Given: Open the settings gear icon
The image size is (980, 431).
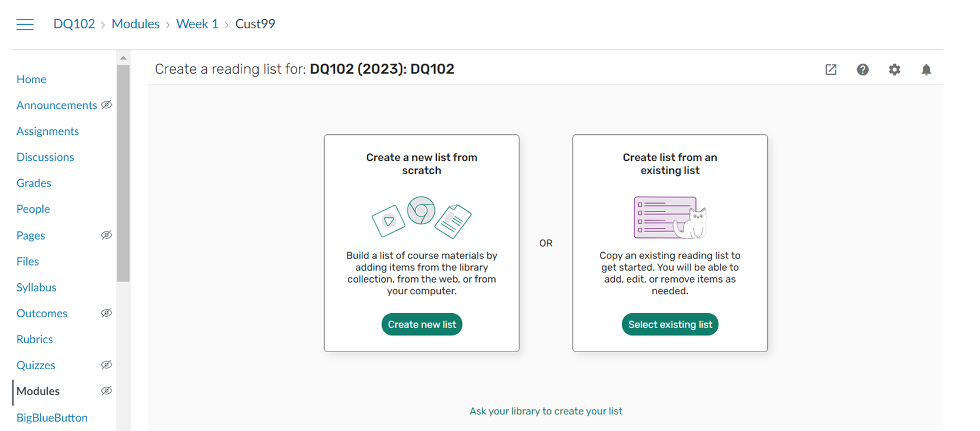Looking at the screenshot, I should (x=895, y=69).
